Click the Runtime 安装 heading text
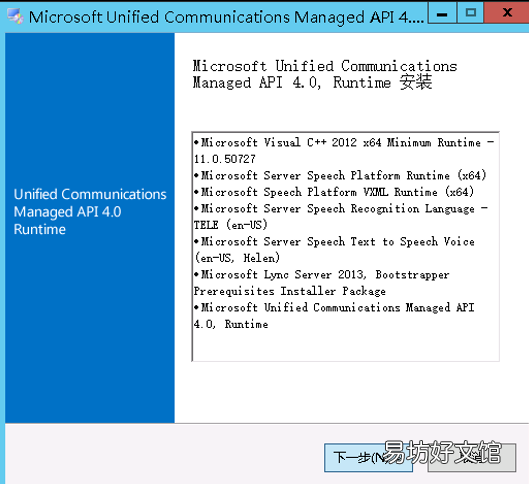 pos(325,74)
